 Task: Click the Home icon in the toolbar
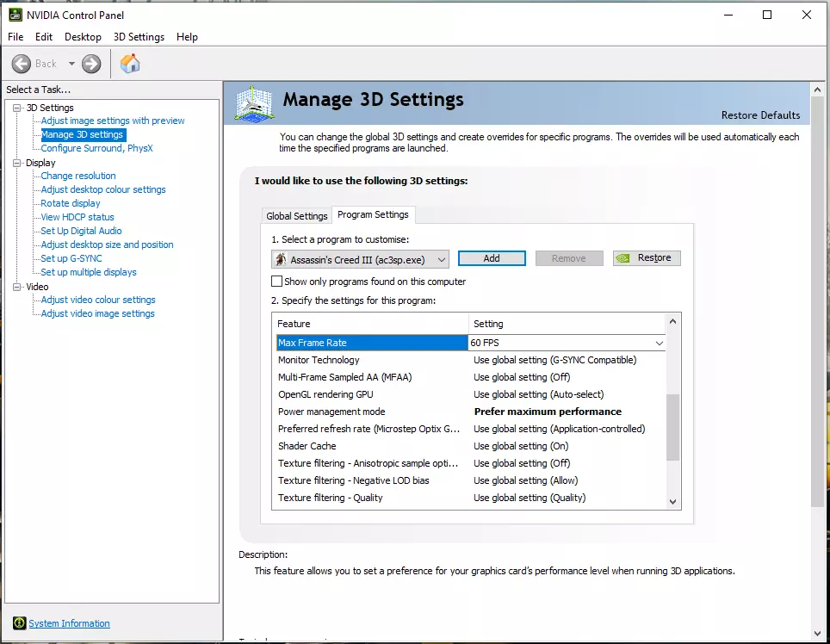point(130,64)
